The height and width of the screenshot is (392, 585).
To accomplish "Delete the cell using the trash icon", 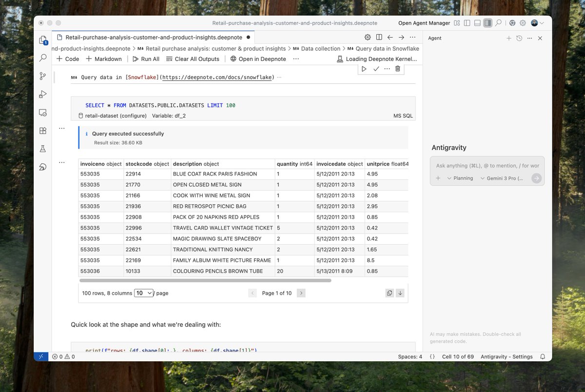I will (398, 69).
